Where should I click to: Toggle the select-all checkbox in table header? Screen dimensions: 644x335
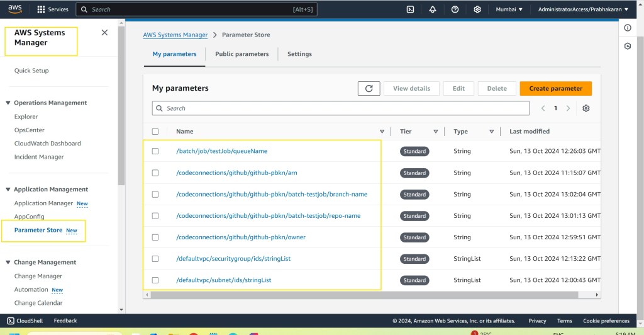[155, 132]
